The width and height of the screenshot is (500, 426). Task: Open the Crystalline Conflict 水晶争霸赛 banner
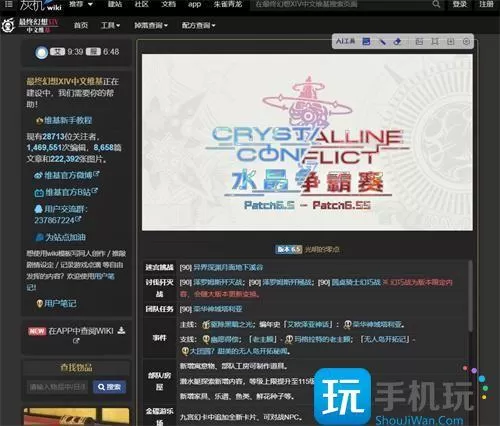[307, 142]
